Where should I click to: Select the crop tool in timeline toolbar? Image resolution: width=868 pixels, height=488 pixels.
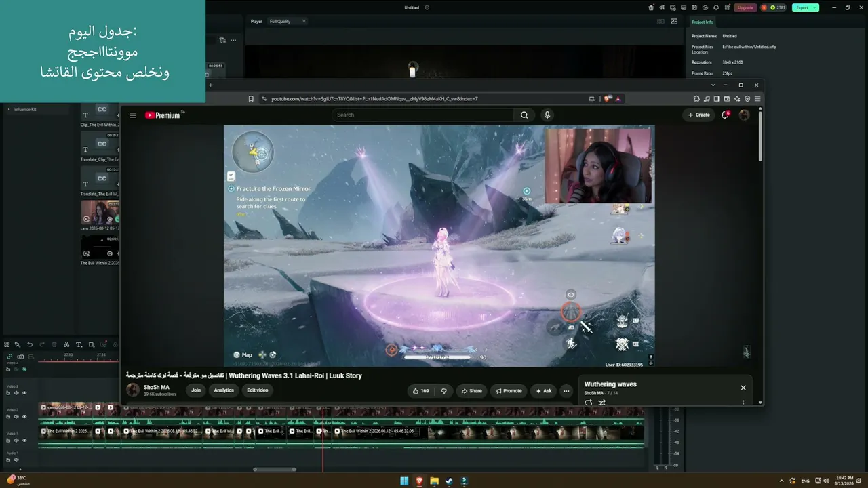[x=92, y=344]
